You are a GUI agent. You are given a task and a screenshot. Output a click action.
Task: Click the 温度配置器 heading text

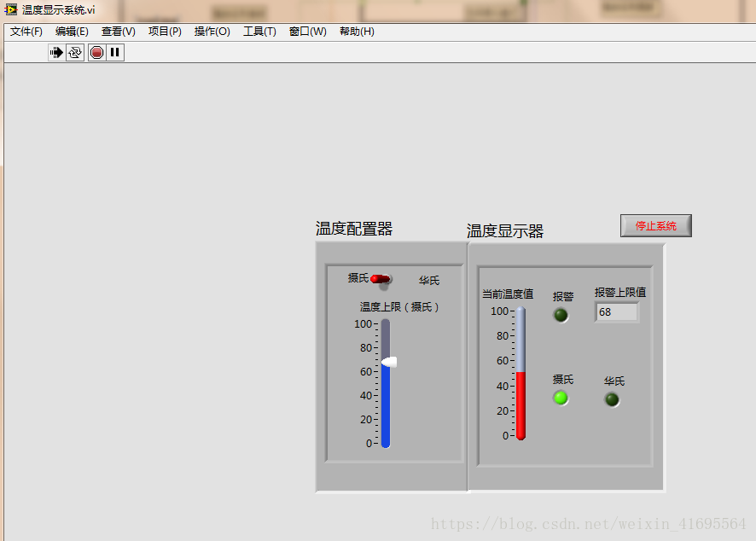click(354, 229)
